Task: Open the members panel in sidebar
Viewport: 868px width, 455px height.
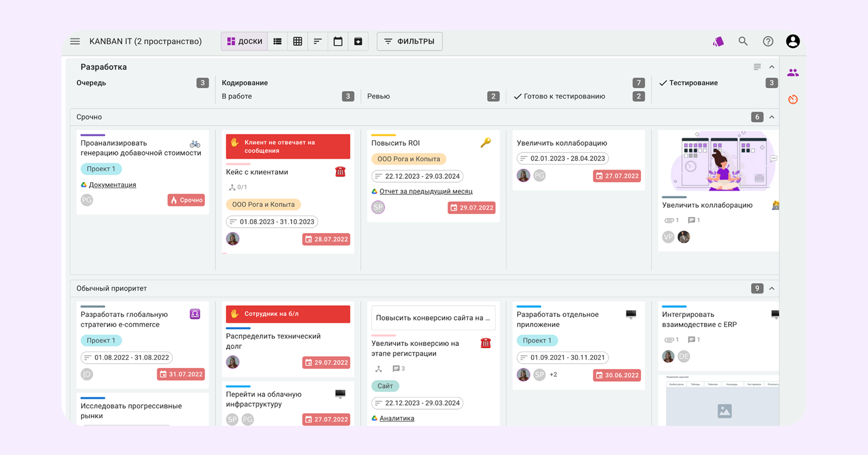Action: click(792, 73)
